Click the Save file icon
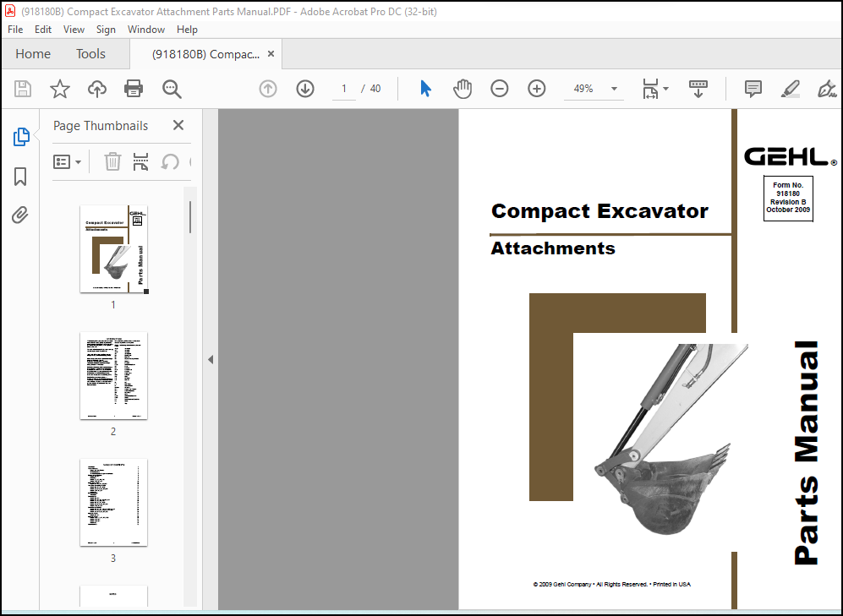Viewport: 843px width, 616px height. (23, 89)
